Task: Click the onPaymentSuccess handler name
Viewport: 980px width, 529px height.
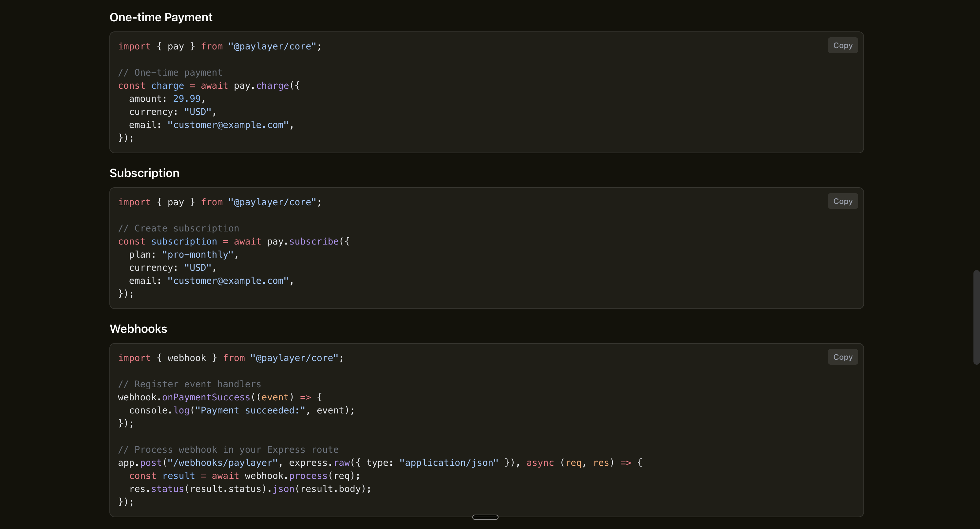Action: [206, 397]
